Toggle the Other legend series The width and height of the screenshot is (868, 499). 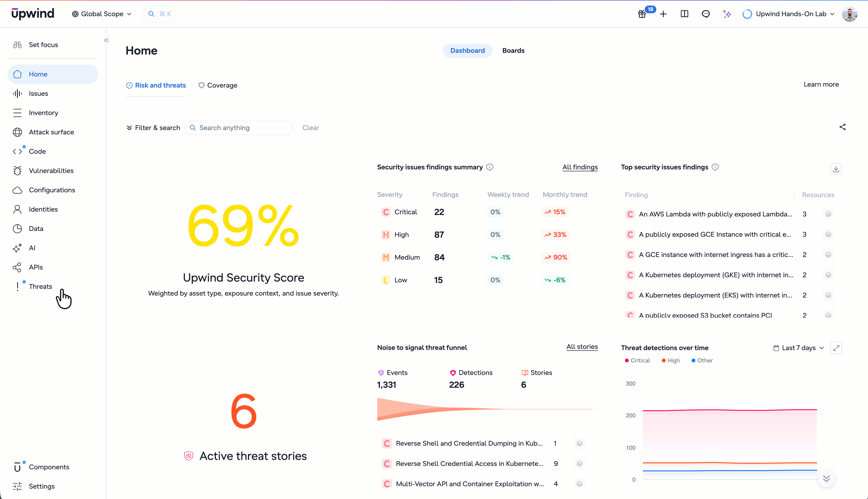(x=702, y=360)
